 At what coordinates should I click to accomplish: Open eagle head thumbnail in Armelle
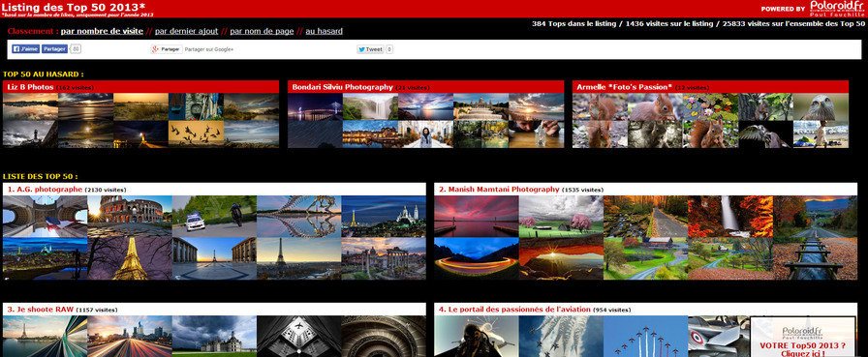tap(821, 106)
